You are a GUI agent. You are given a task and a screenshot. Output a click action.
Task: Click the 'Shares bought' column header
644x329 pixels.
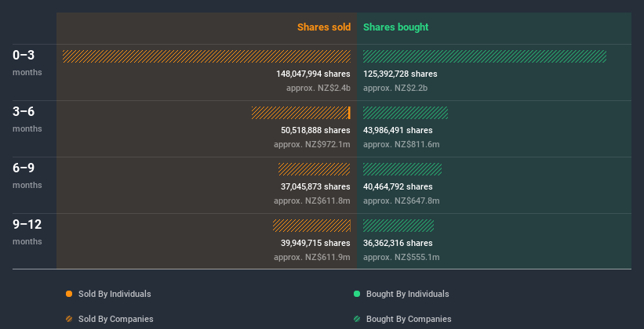pos(396,27)
